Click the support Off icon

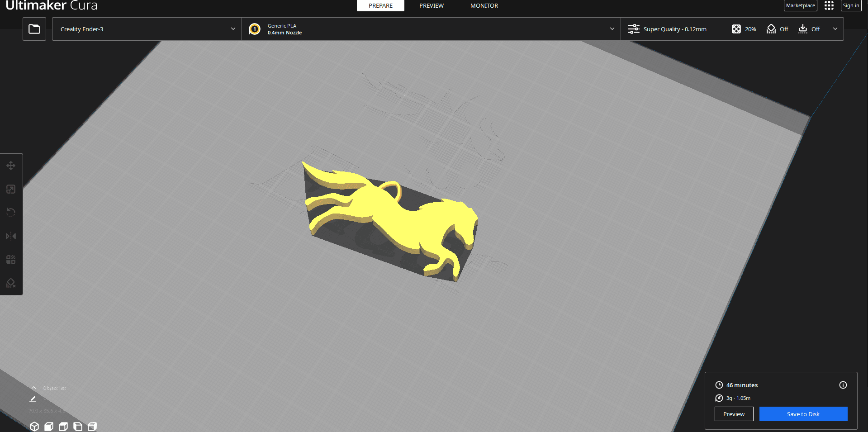point(771,29)
